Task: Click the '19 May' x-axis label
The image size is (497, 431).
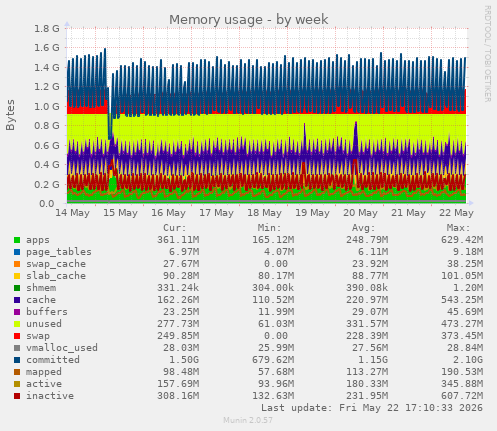Action: (313, 213)
